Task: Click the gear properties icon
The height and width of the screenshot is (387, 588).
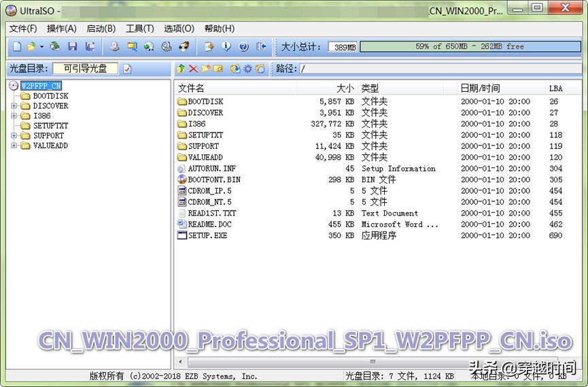Action: [x=248, y=69]
